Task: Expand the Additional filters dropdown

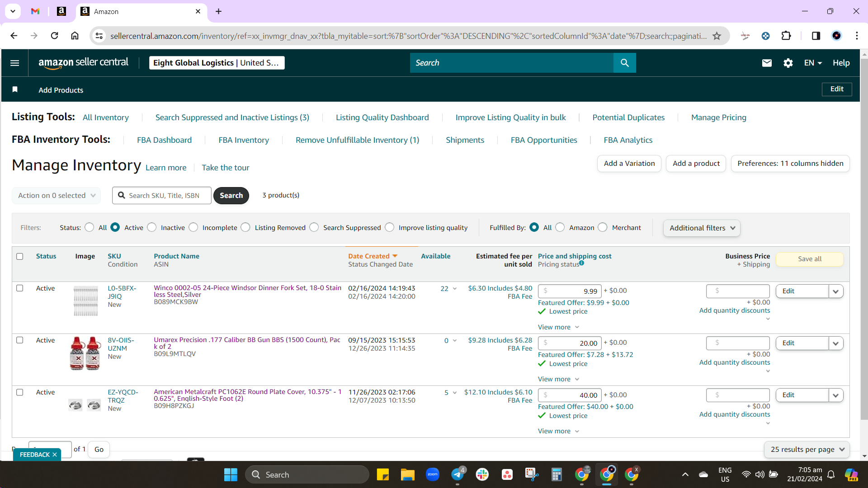Action: [702, 228]
